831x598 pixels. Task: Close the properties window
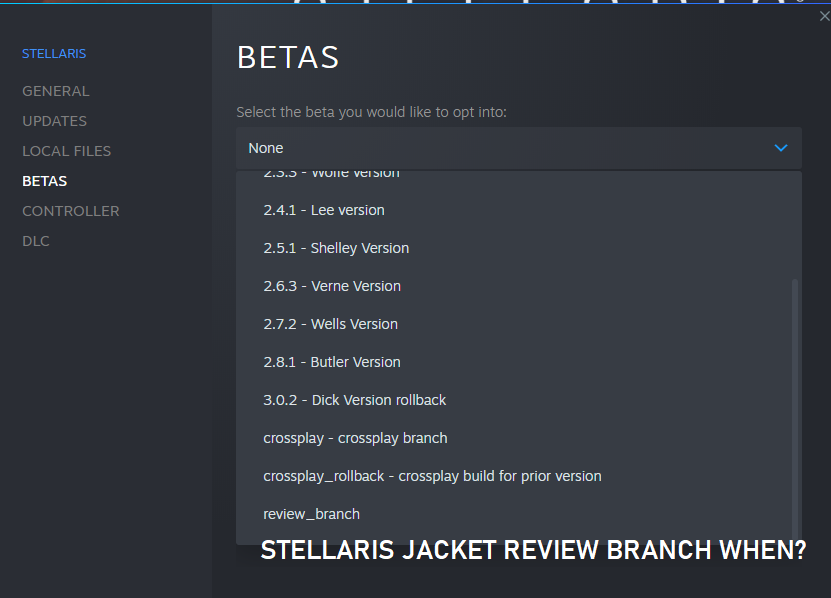click(x=824, y=16)
